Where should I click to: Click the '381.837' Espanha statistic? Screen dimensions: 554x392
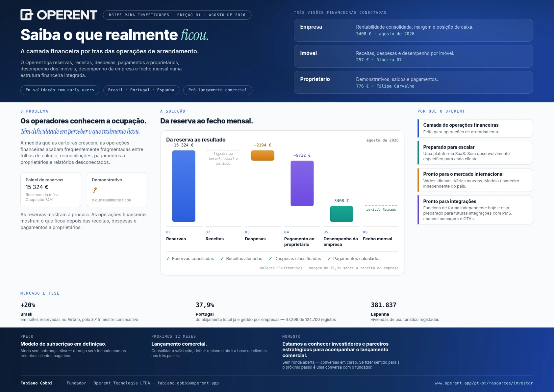coord(384,305)
